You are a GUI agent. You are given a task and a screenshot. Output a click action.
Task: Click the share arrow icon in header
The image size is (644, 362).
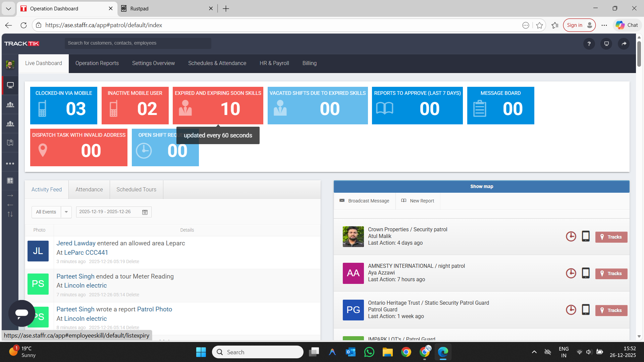[624, 44]
